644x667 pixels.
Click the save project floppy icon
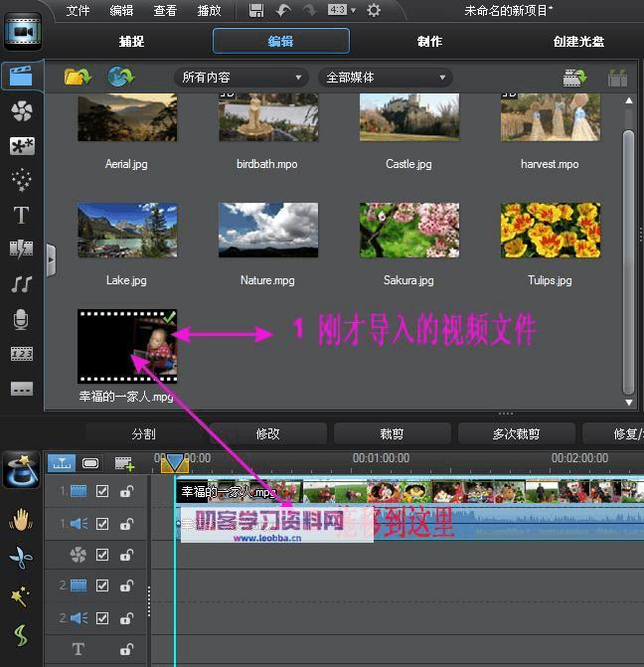pyautogui.click(x=256, y=10)
